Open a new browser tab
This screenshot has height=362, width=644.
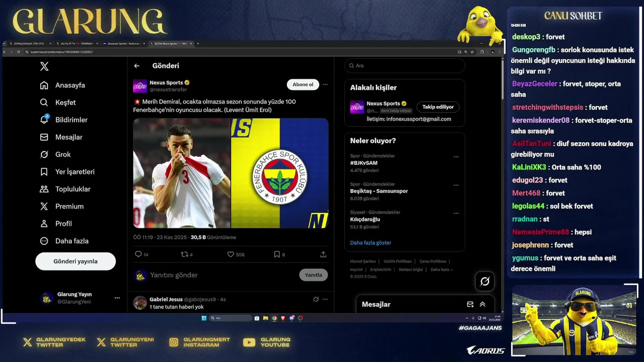pos(198,44)
